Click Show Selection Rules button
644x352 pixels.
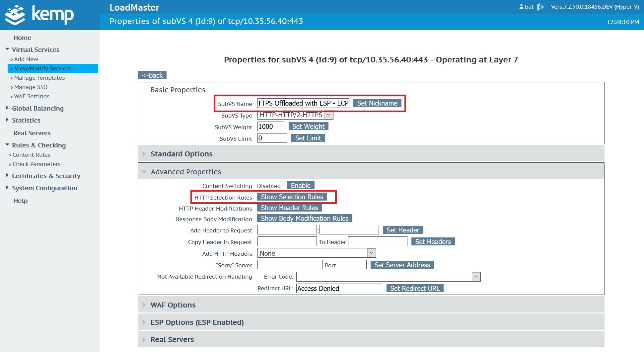click(292, 197)
